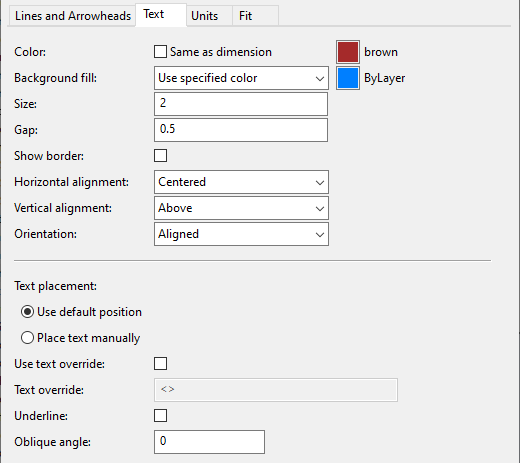
Task: Switch to Lines and Arrowheads tab
Action: (73, 16)
